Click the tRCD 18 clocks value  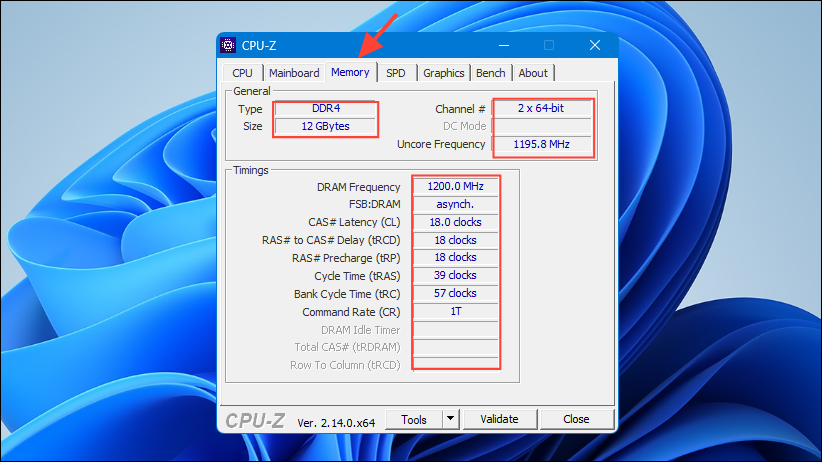click(456, 240)
